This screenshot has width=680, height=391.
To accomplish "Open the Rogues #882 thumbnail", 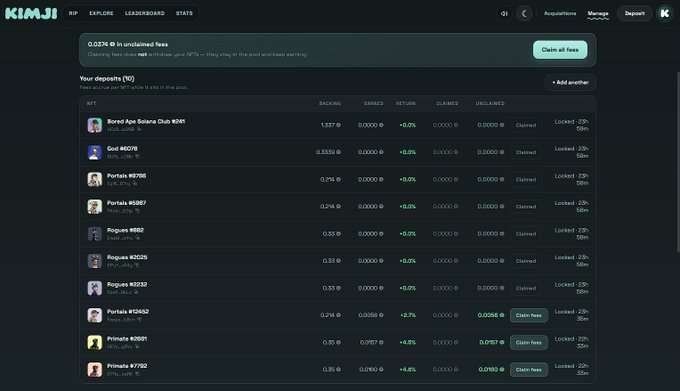I will click(95, 234).
